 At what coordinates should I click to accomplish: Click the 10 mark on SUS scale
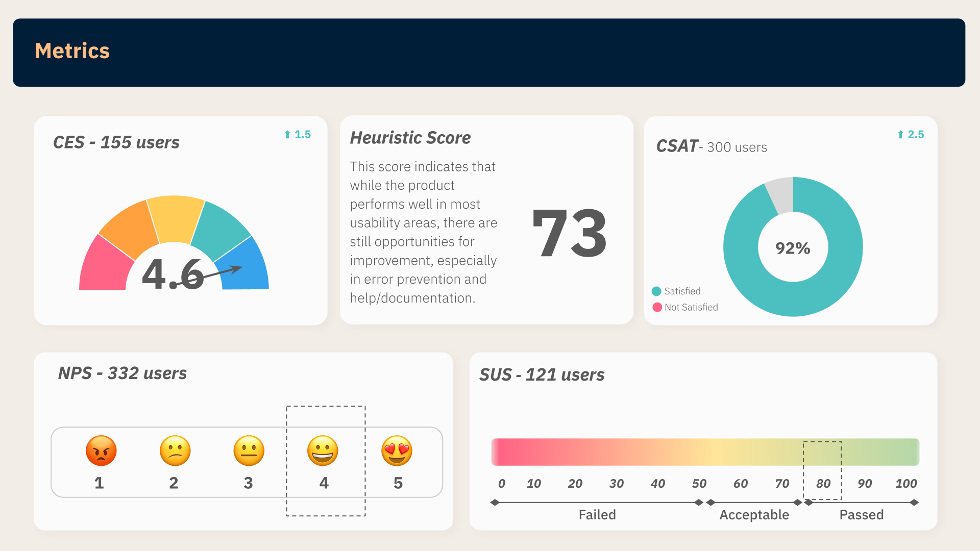click(534, 484)
